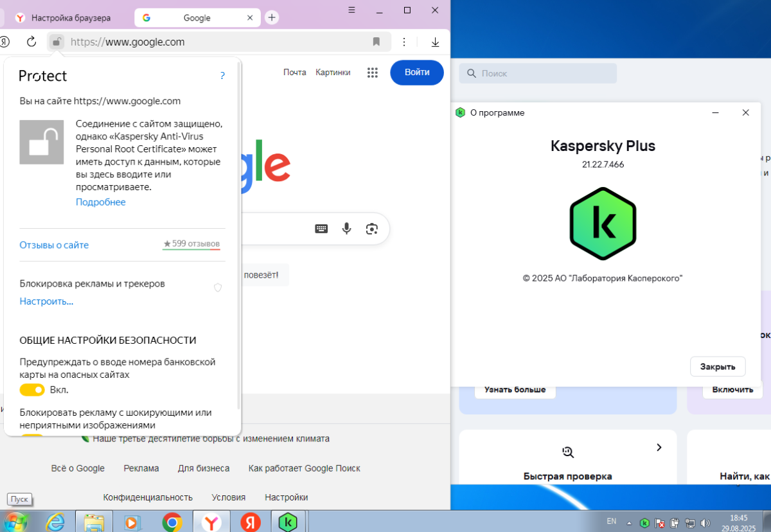This screenshot has height=532, width=771.
Task: Open network status tray icon
Action: 690,522
